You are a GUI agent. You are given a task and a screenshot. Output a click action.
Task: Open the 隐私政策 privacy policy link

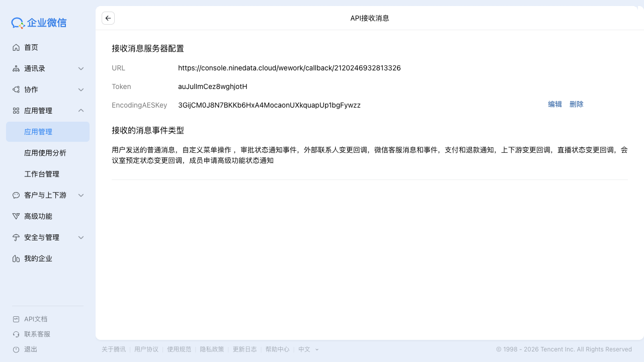(x=211, y=349)
